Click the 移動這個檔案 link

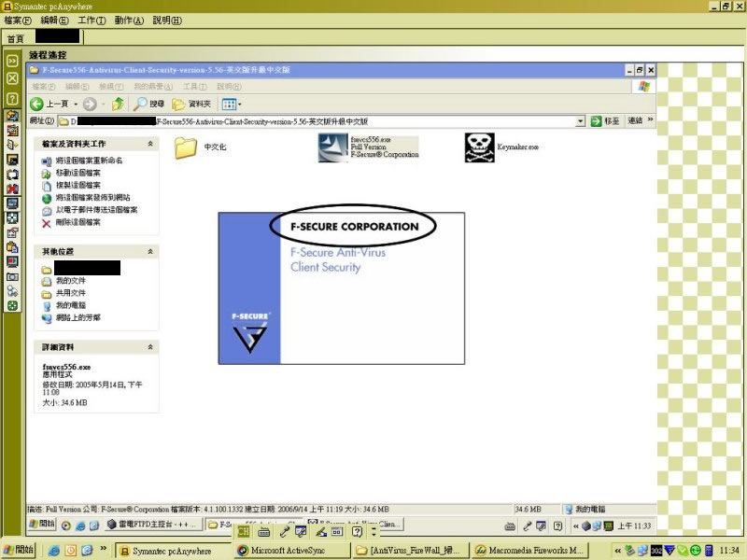tap(78, 173)
